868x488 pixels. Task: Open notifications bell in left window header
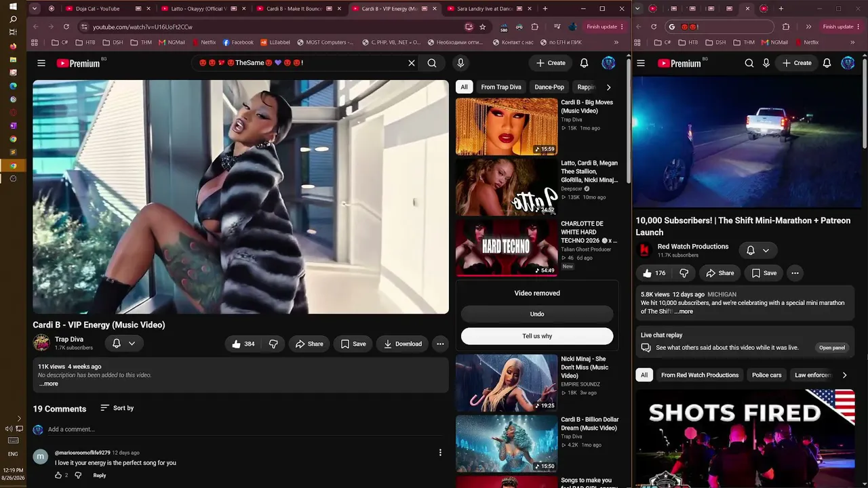[584, 63]
